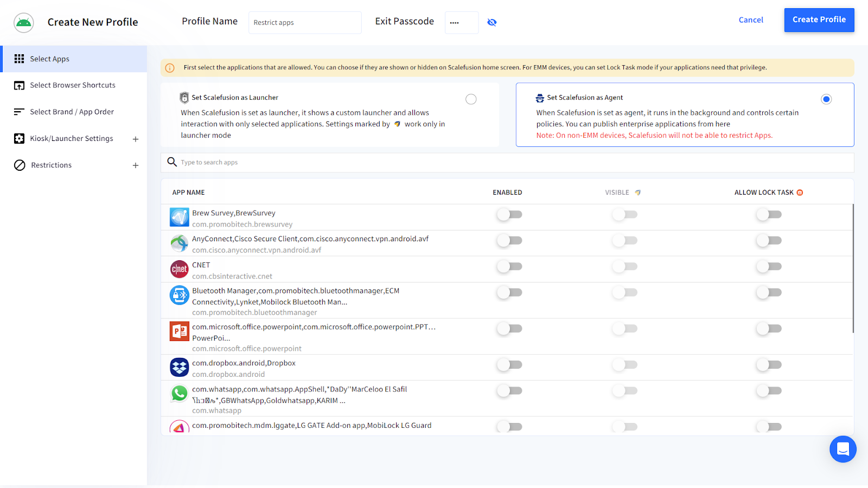Click the leaf icon next to VISIBLE header
868x488 pixels.
coord(637,192)
